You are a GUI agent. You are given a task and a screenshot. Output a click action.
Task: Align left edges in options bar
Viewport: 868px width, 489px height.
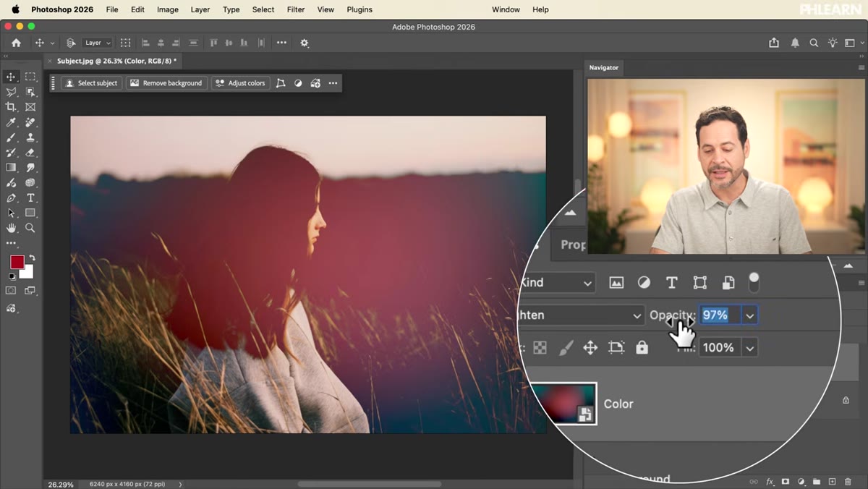145,43
